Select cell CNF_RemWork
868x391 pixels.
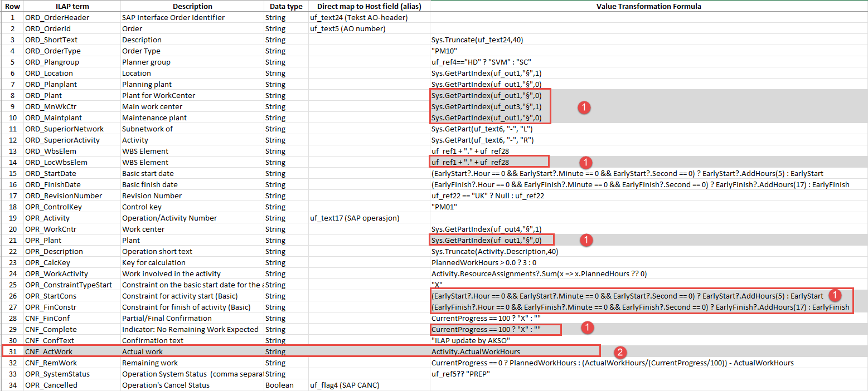[72, 363]
